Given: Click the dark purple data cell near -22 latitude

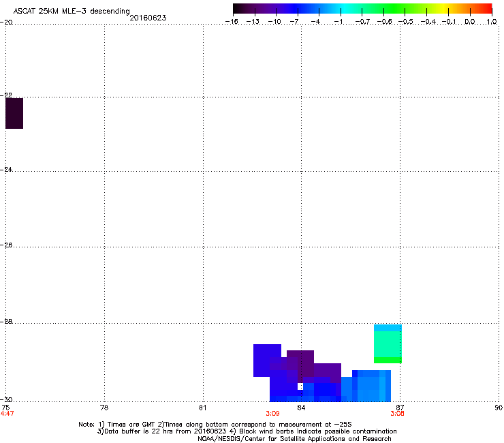Looking at the screenshot, I should pyautogui.click(x=14, y=113).
